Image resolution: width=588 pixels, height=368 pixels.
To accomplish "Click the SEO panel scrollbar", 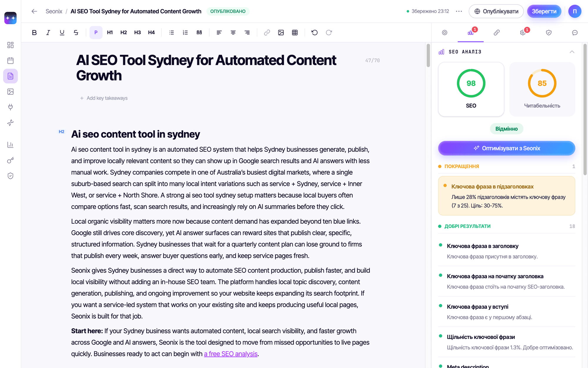I will coord(585,110).
